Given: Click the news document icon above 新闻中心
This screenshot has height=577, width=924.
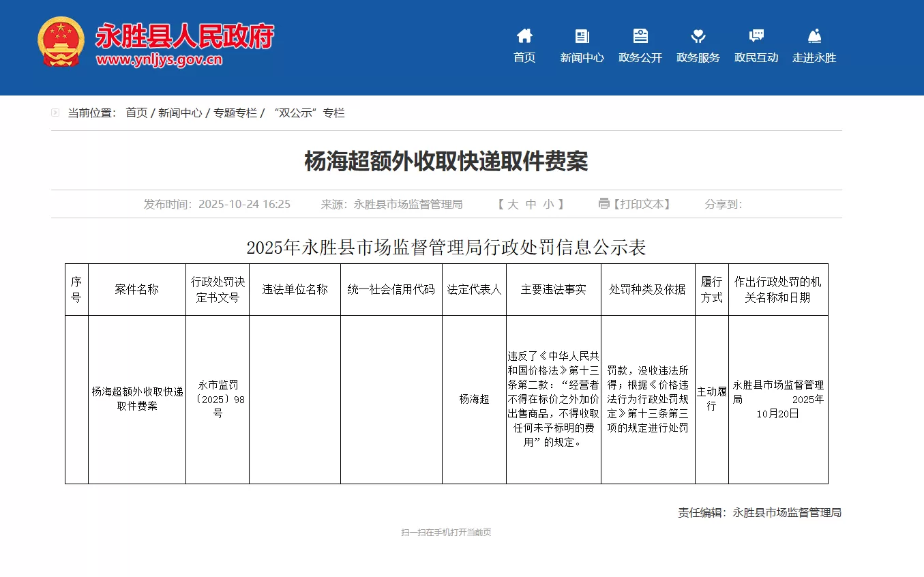Looking at the screenshot, I should coord(582,34).
